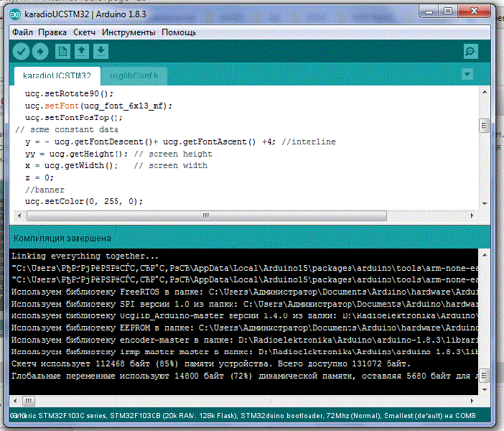
Task: Click console line about Ucglib_Arduino-master library
Action: click(244, 316)
